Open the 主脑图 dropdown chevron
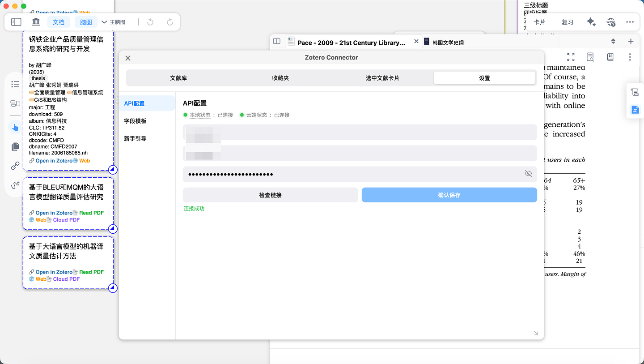Image resolution: width=644 pixels, height=364 pixels. 104,21
